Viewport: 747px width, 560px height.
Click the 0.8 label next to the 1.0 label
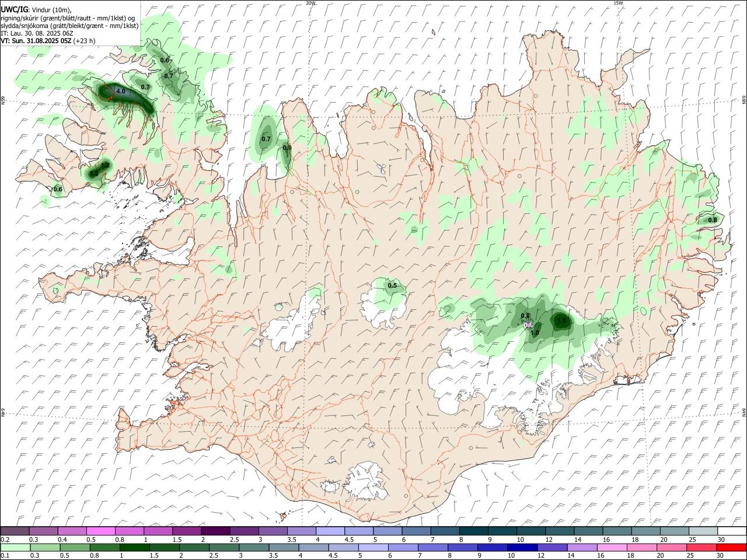[x=525, y=316]
